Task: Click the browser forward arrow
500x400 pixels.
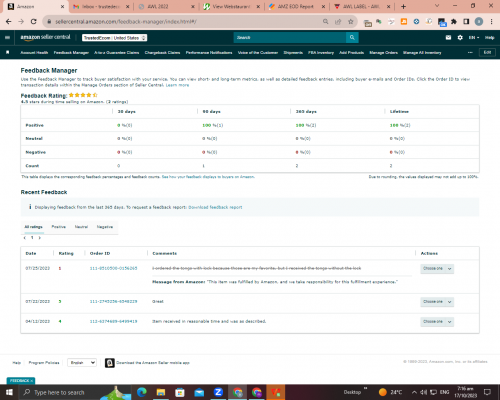Action: pos(21,21)
